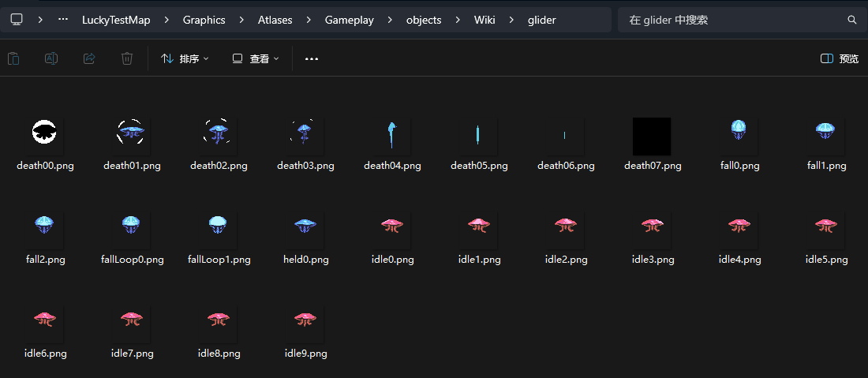Click the Delete trash can icon
The image size is (868, 378).
[127, 58]
